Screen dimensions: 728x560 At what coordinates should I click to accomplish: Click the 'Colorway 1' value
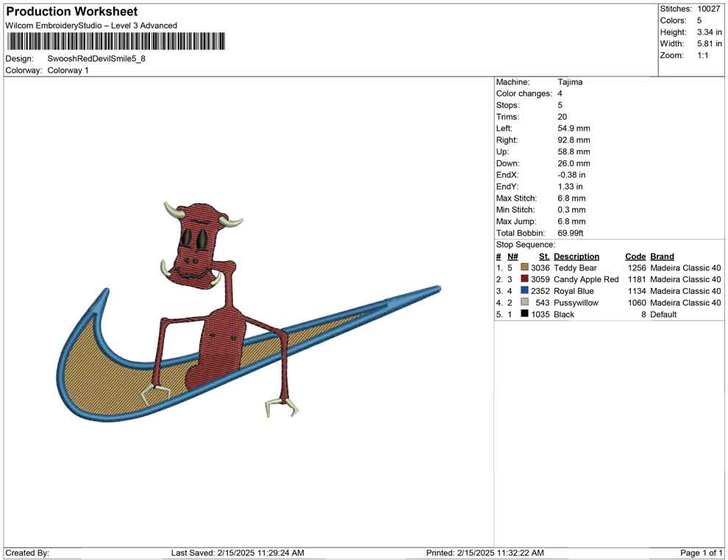[x=68, y=71]
